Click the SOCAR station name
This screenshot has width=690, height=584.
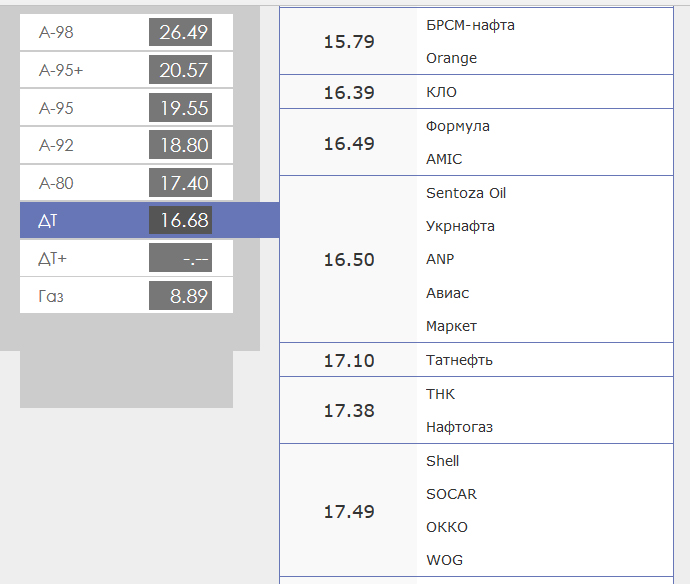click(x=451, y=494)
